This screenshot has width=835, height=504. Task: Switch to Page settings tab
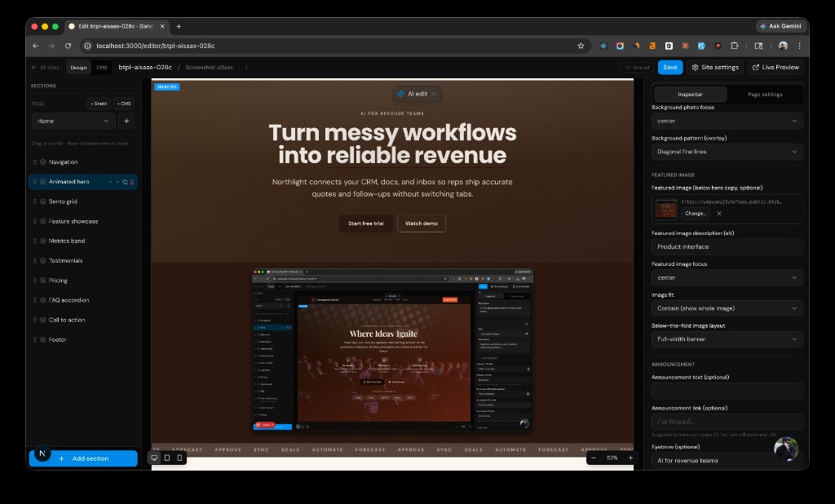[x=765, y=94]
